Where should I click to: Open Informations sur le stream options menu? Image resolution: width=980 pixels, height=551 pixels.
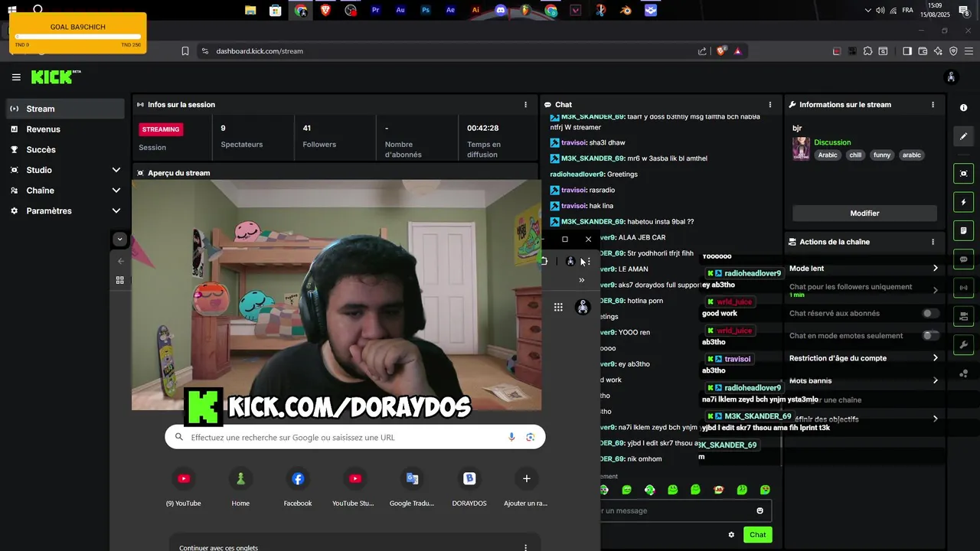[x=933, y=105]
